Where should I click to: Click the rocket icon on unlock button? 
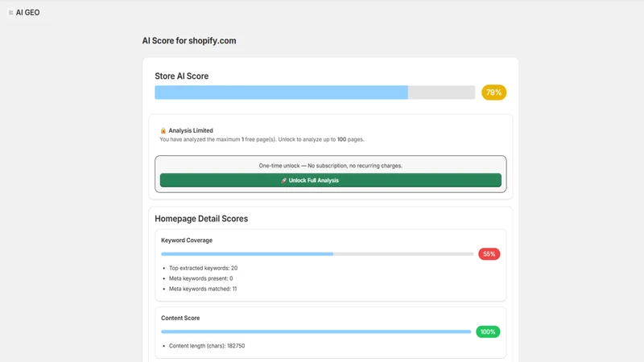pos(284,180)
